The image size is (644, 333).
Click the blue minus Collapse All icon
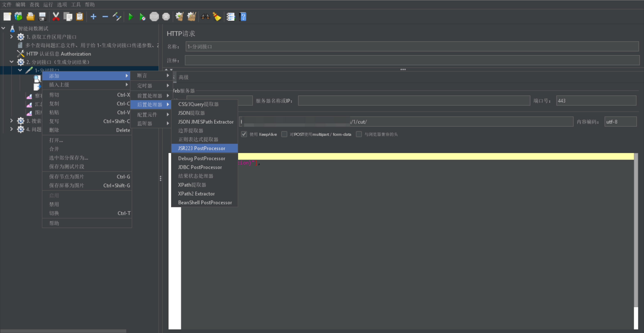105,17
